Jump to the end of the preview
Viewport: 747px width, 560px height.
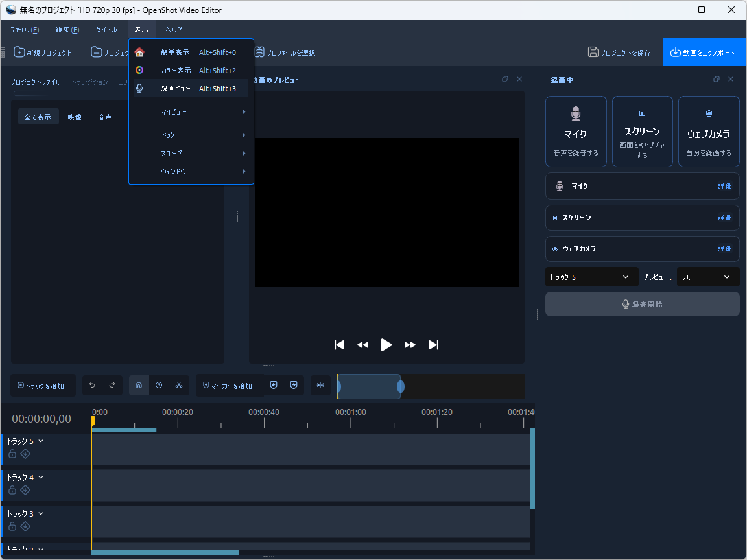[433, 345]
